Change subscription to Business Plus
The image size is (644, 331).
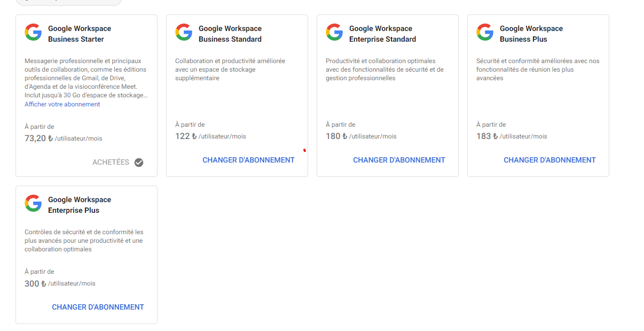[x=549, y=160]
